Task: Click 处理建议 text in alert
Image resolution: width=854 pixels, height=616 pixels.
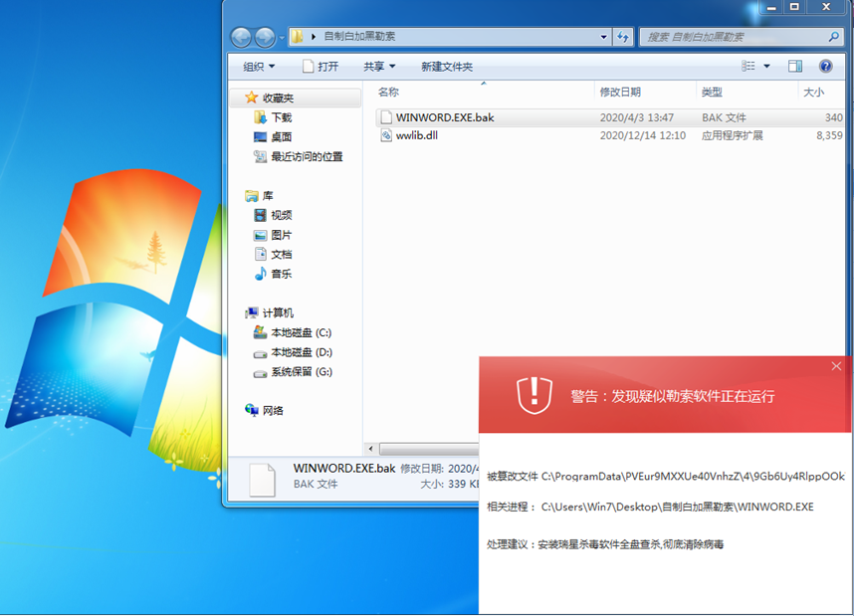Action: (x=605, y=544)
